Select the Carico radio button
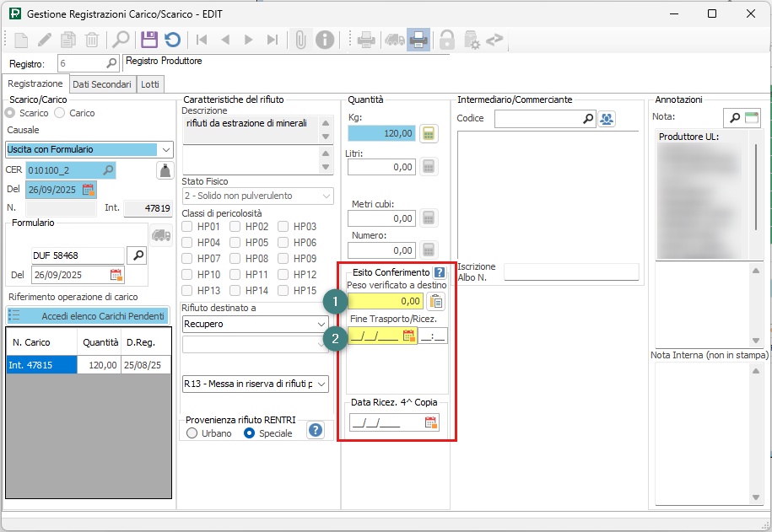The width and height of the screenshot is (772, 532). pos(61,113)
